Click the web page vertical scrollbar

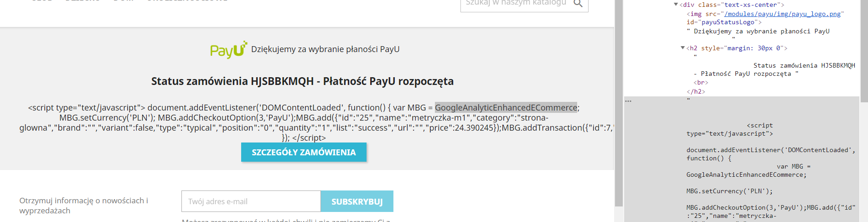[619, 103]
